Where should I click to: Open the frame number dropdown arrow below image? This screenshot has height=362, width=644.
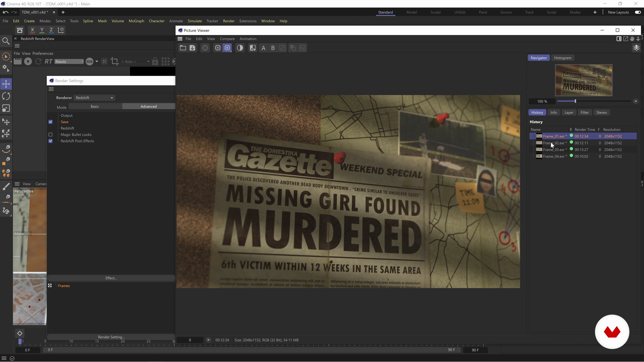coord(208,340)
